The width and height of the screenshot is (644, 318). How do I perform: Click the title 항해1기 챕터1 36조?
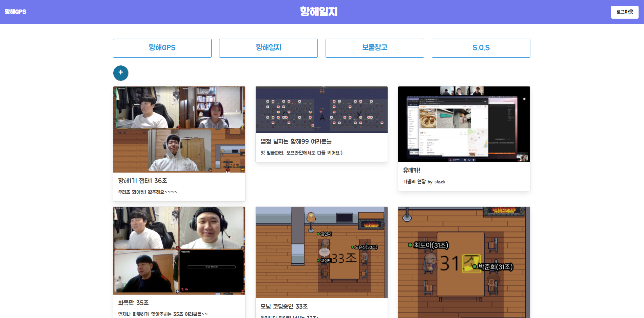pyautogui.click(x=142, y=181)
